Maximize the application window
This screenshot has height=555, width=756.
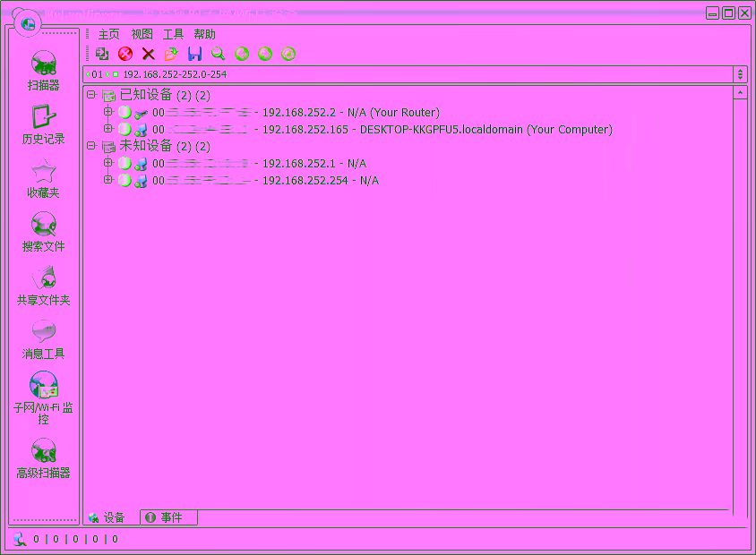point(729,13)
